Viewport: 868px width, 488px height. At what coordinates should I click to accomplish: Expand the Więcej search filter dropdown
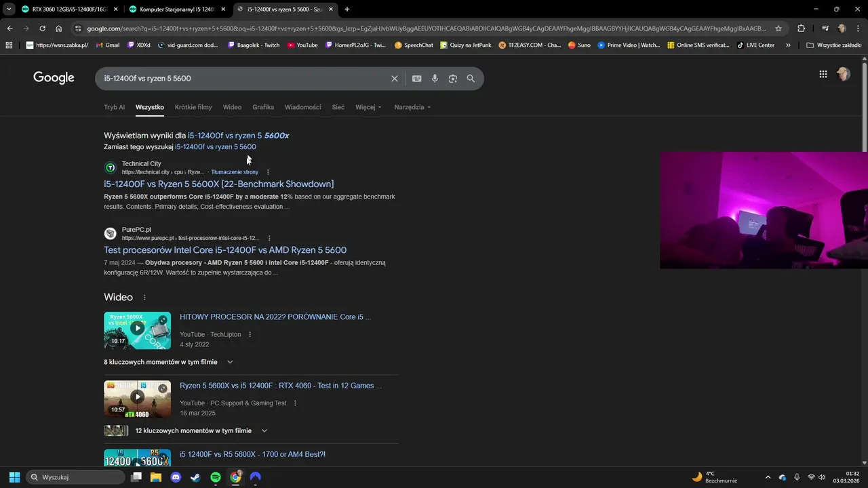pyautogui.click(x=368, y=107)
